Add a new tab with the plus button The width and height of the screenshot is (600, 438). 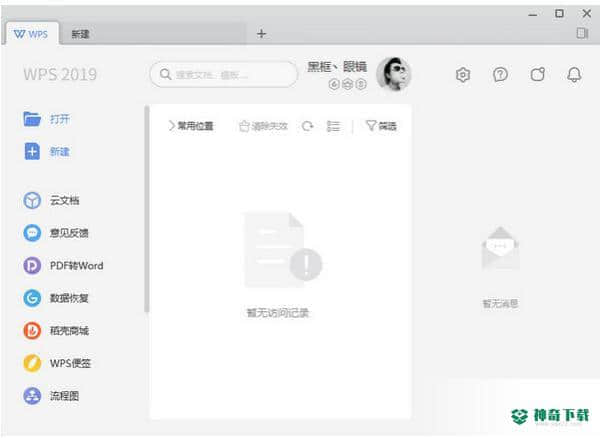[x=261, y=34]
